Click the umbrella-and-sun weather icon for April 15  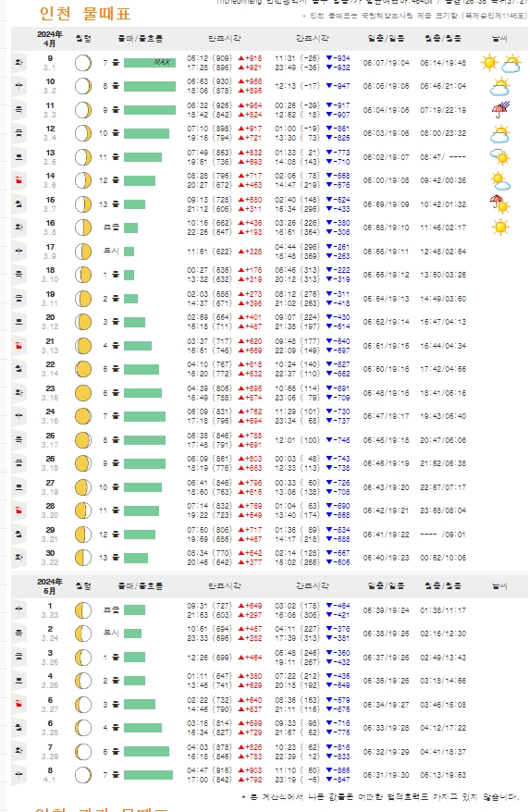(499, 204)
